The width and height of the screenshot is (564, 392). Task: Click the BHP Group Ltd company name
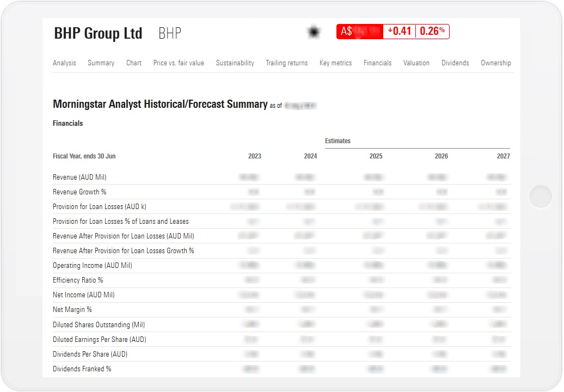97,33
